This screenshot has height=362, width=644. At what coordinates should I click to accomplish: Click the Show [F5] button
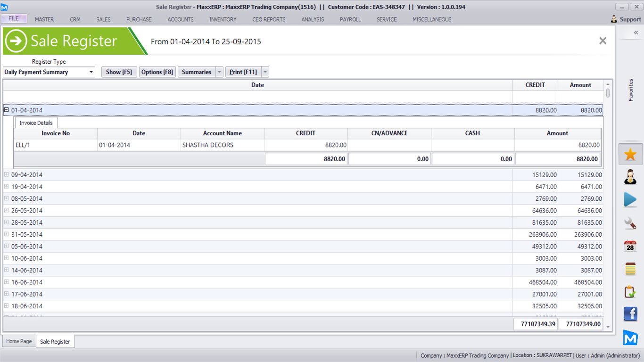[x=119, y=72]
